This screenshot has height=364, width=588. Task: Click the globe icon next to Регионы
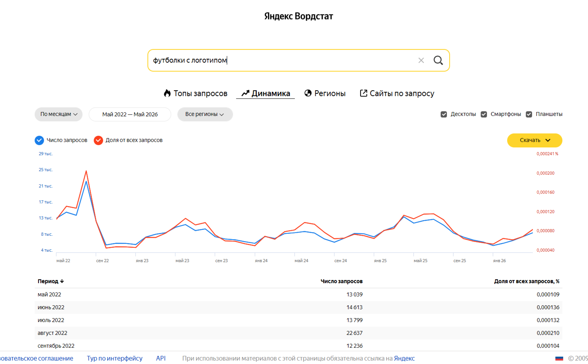(x=308, y=93)
